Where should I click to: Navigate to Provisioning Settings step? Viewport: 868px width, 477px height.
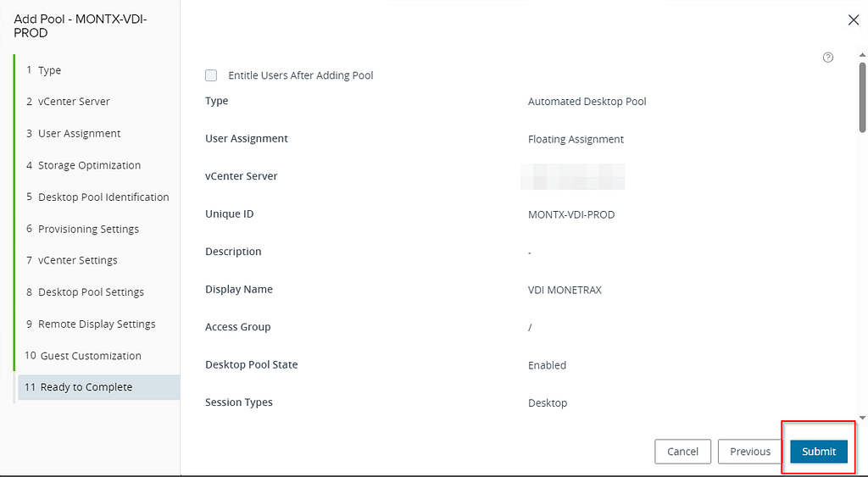pos(88,229)
